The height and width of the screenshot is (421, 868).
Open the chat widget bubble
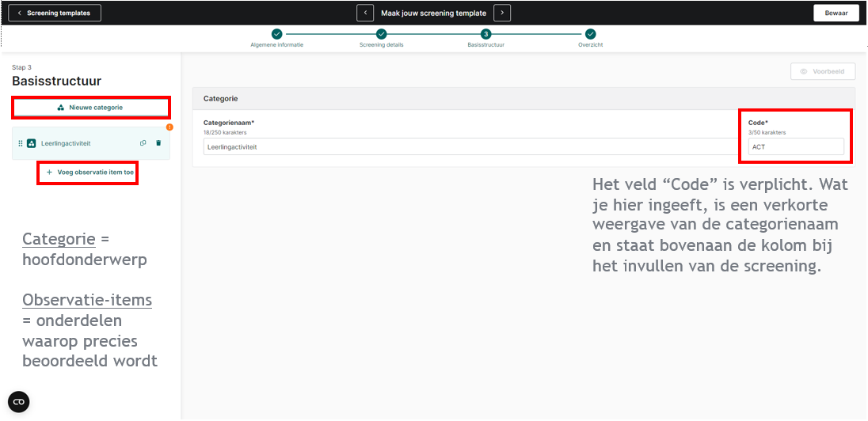pos(19,402)
